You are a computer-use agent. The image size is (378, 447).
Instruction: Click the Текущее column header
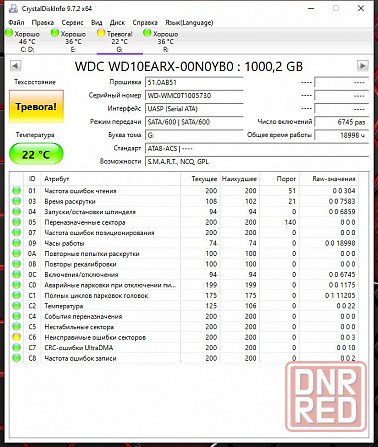200,179
